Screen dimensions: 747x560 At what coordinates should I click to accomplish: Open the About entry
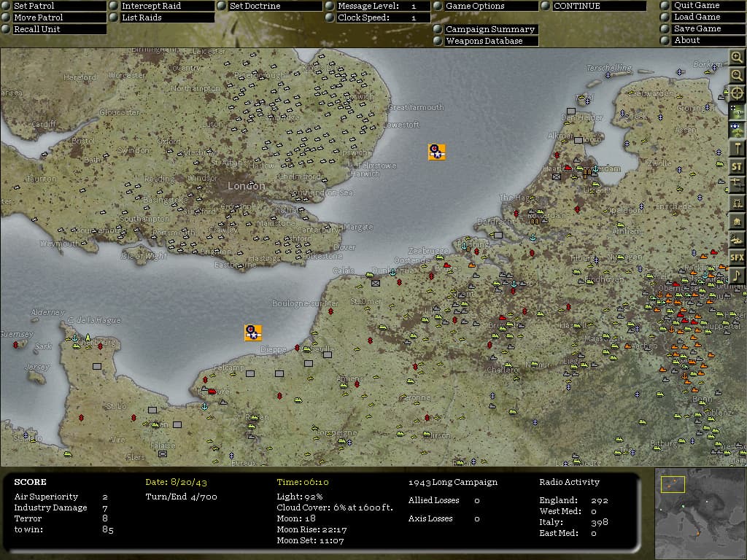click(x=708, y=40)
